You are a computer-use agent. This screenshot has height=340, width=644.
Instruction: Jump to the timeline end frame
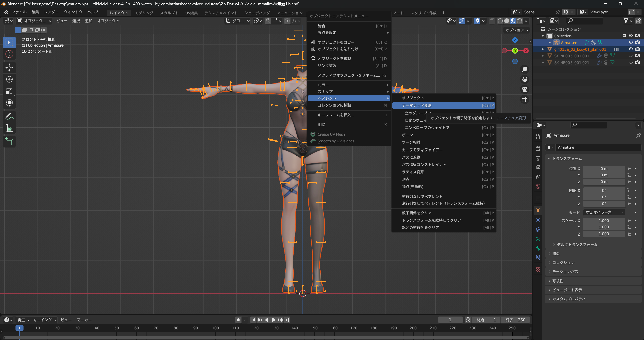click(x=287, y=320)
